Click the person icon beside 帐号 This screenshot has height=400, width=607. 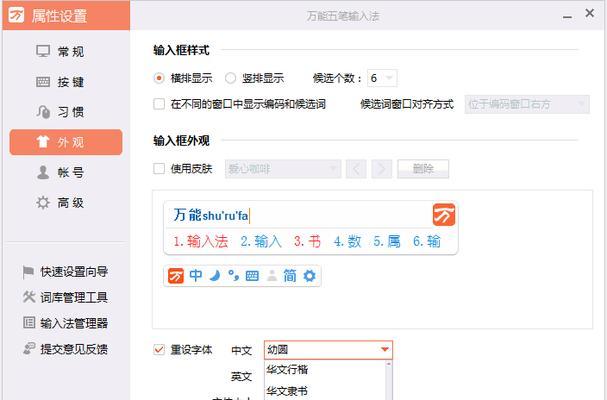coord(43,172)
